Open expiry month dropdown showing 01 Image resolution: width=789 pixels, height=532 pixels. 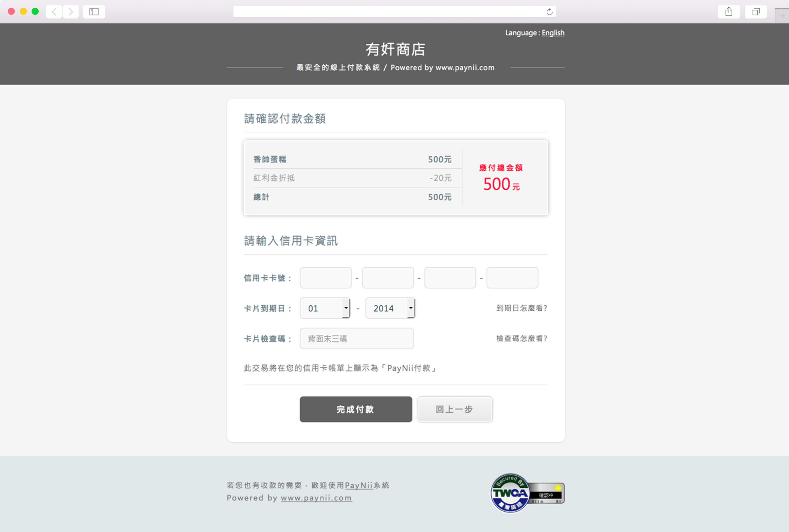[325, 308]
